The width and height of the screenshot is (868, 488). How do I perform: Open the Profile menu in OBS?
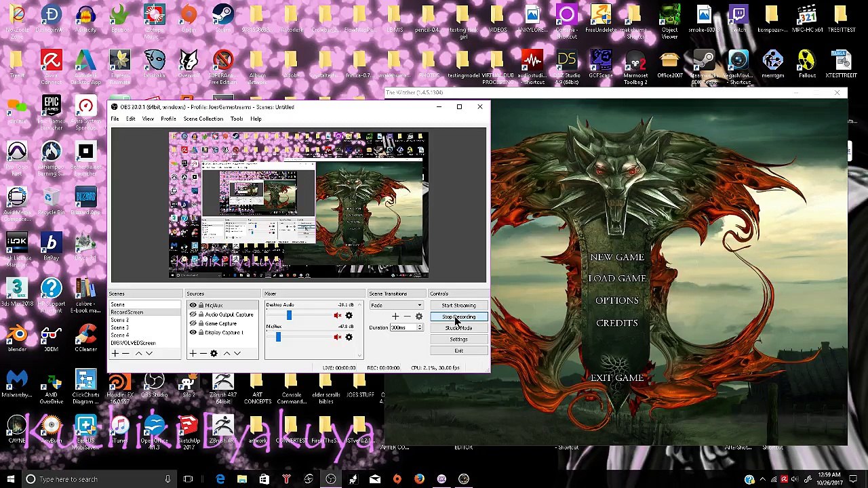[168, 119]
